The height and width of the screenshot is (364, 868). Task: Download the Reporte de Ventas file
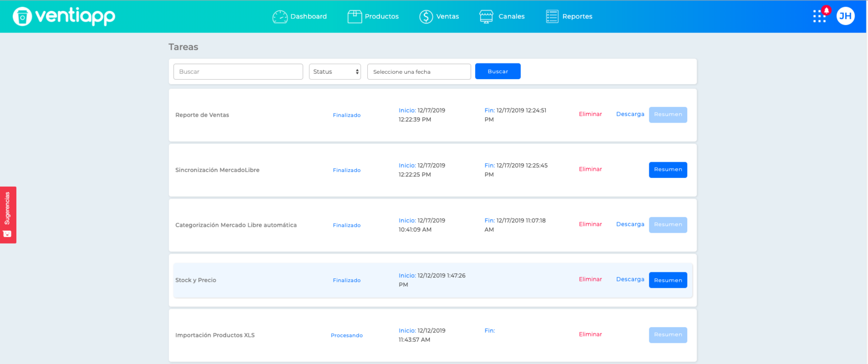click(630, 114)
